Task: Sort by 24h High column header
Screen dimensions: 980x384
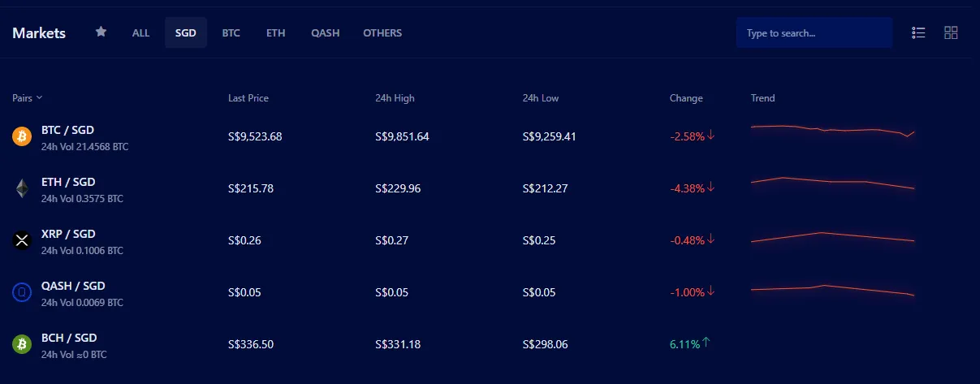Action: [x=395, y=98]
